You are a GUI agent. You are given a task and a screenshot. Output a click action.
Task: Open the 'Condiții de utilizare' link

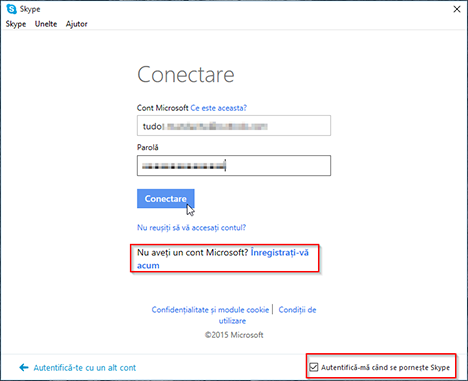[x=297, y=310]
